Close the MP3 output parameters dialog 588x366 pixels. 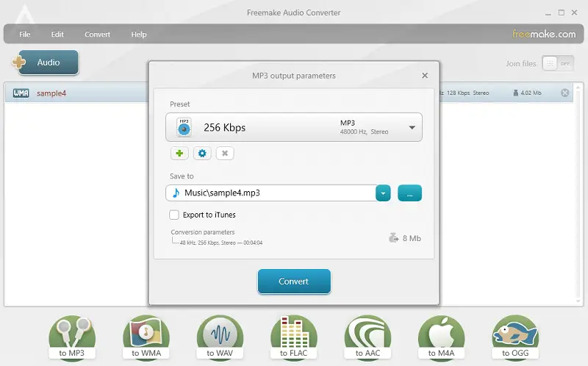click(425, 76)
